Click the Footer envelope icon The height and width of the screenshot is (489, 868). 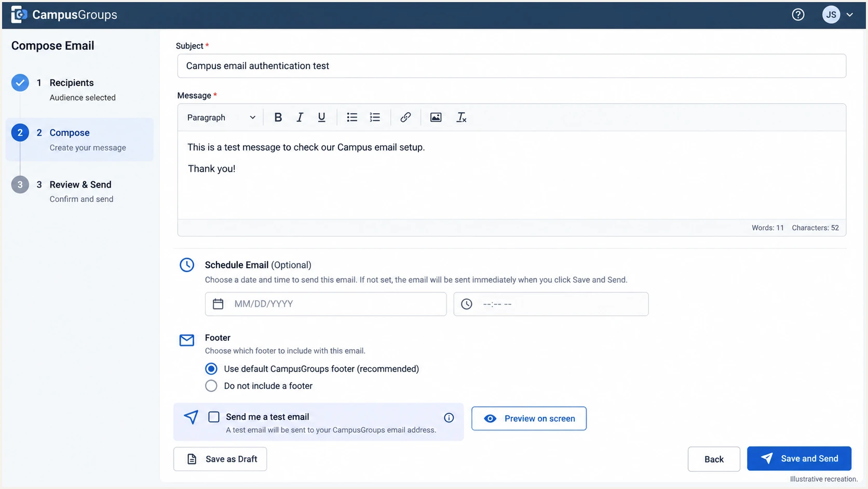pos(187,340)
